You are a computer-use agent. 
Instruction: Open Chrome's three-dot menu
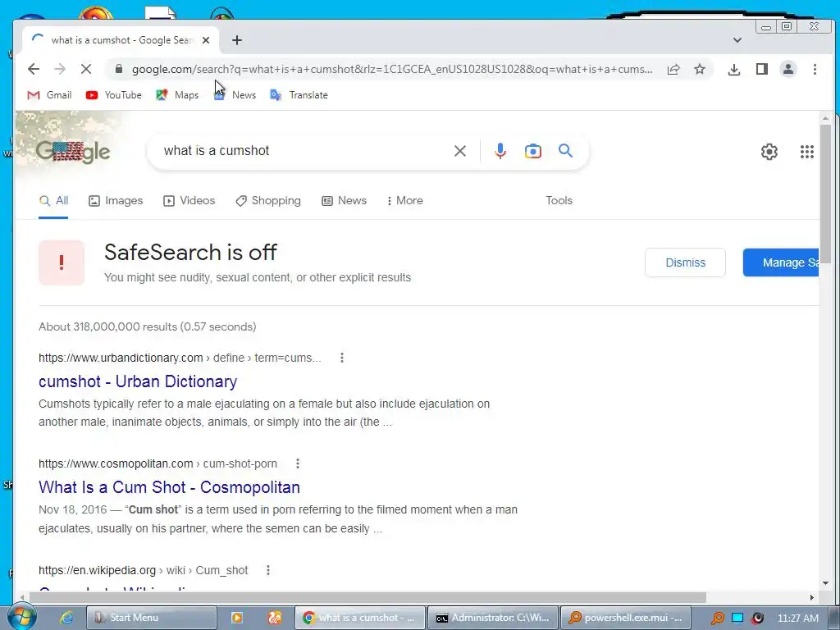(x=815, y=69)
